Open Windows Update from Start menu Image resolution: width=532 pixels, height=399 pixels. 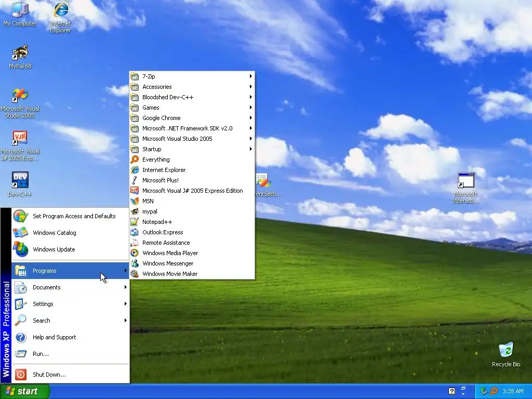tap(70, 249)
